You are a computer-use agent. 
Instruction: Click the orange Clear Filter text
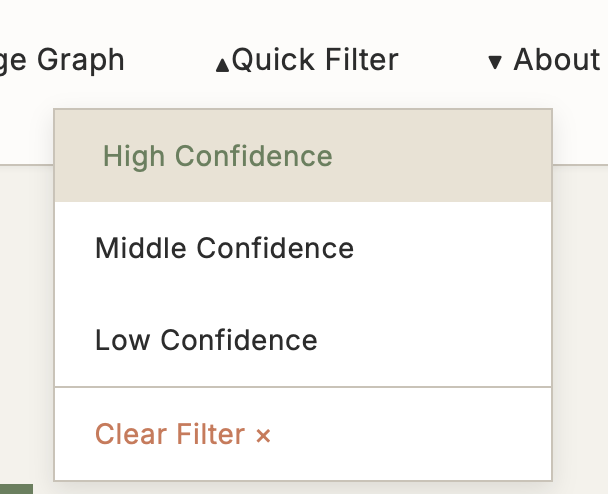pyautogui.click(x=170, y=434)
